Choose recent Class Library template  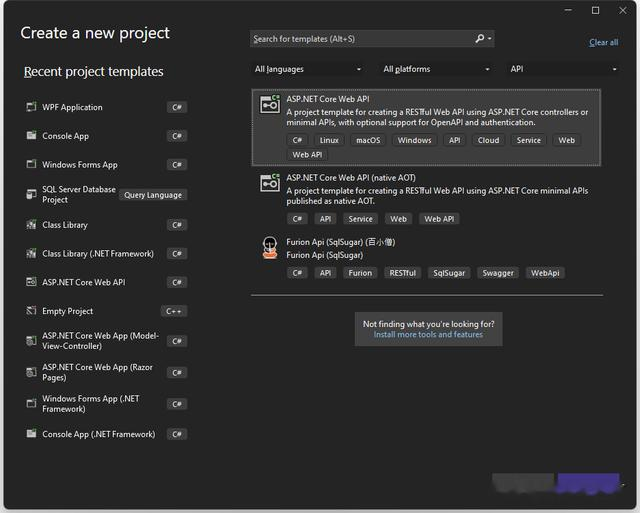(106, 224)
